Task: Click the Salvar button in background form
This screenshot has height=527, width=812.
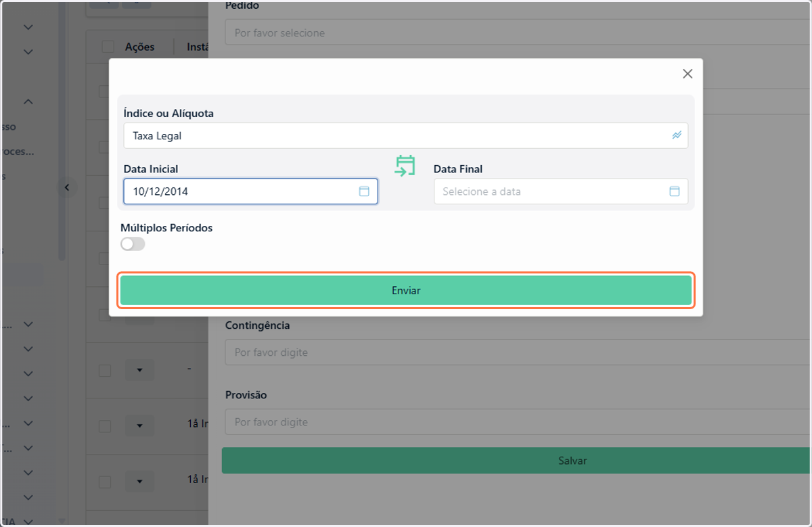Action: pyautogui.click(x=517, y=461)
